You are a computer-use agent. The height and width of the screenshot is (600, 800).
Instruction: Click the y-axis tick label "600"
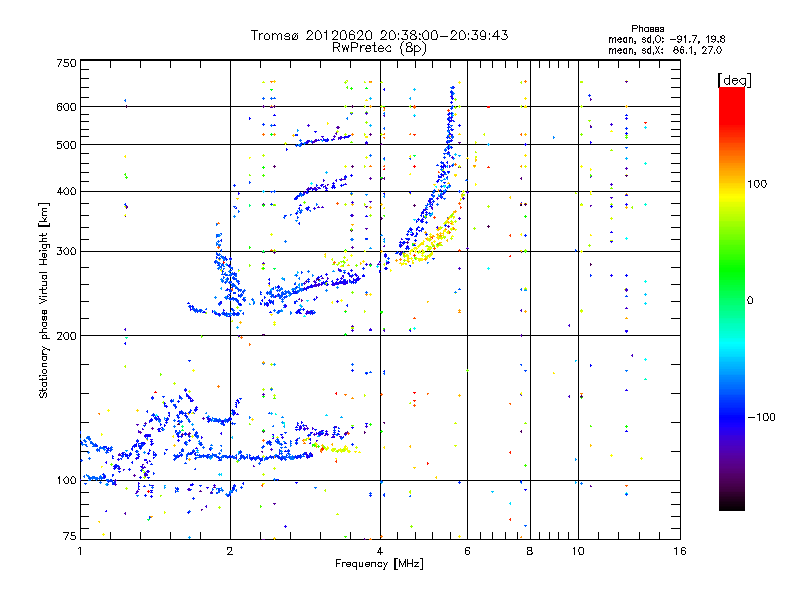(x=66, y=107)
